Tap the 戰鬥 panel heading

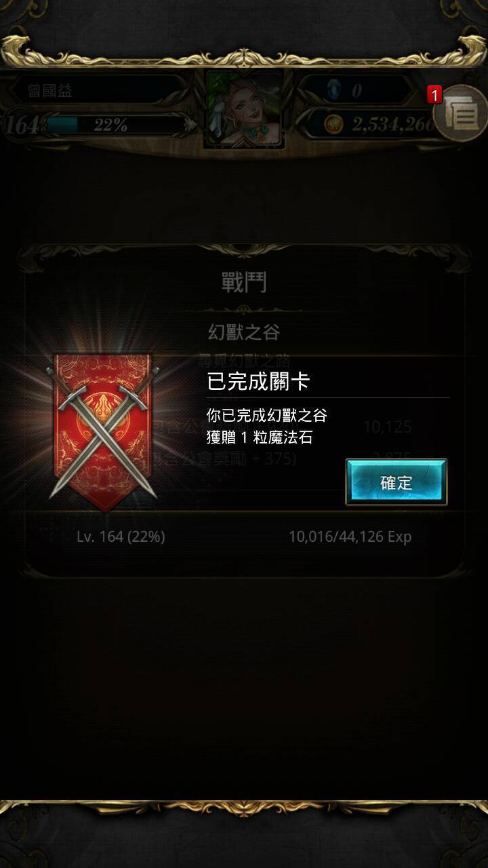click(244, 283)
